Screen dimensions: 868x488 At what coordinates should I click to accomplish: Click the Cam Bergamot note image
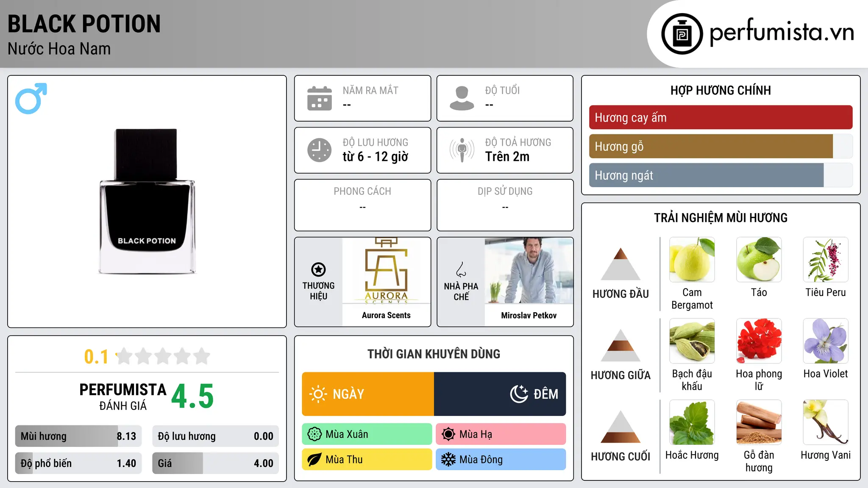tap(692, 260)
